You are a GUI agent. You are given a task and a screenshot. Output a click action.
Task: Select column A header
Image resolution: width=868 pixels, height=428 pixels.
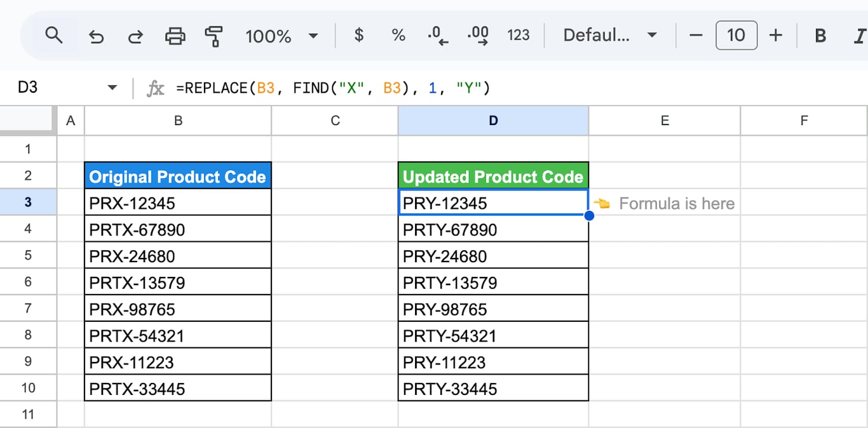[x=71, y=121]
